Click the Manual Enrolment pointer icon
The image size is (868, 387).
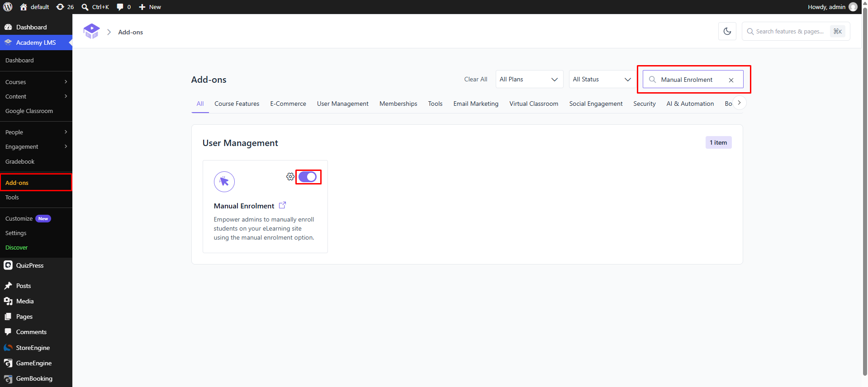[224, 182]
